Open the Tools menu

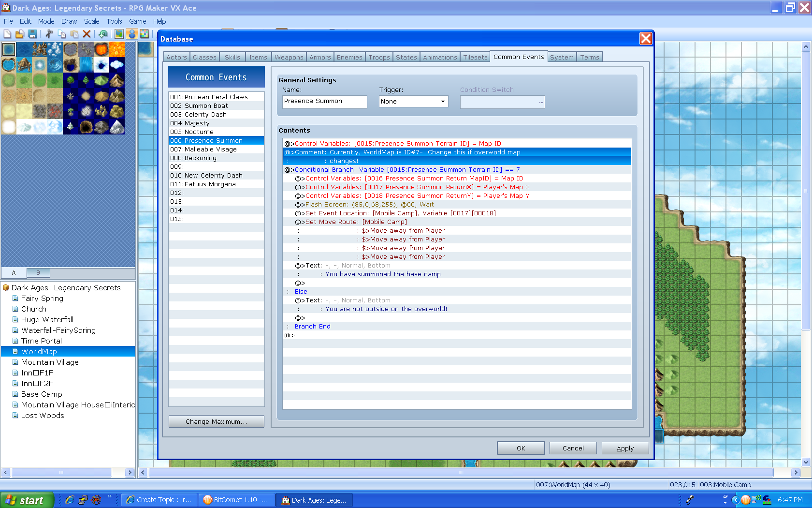114,21
